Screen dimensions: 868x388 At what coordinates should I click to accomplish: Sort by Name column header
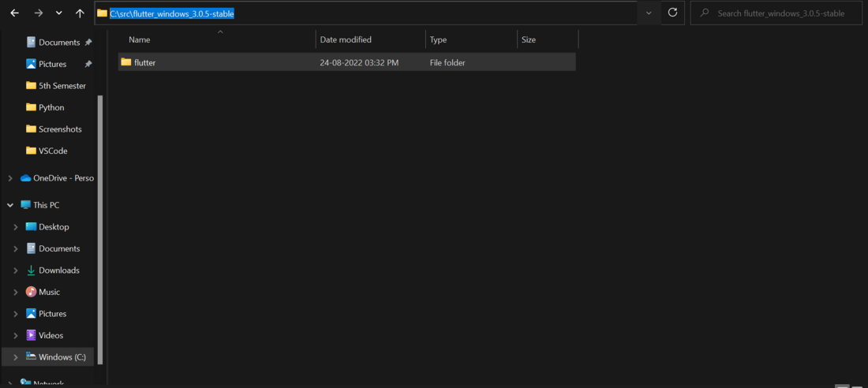(x=140, y=40)
